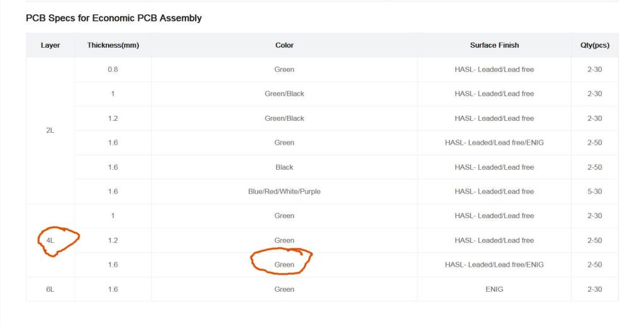Click the Qty(pcs) column header
This screenshot has width=644, height=327.
(x=594, y=45)
